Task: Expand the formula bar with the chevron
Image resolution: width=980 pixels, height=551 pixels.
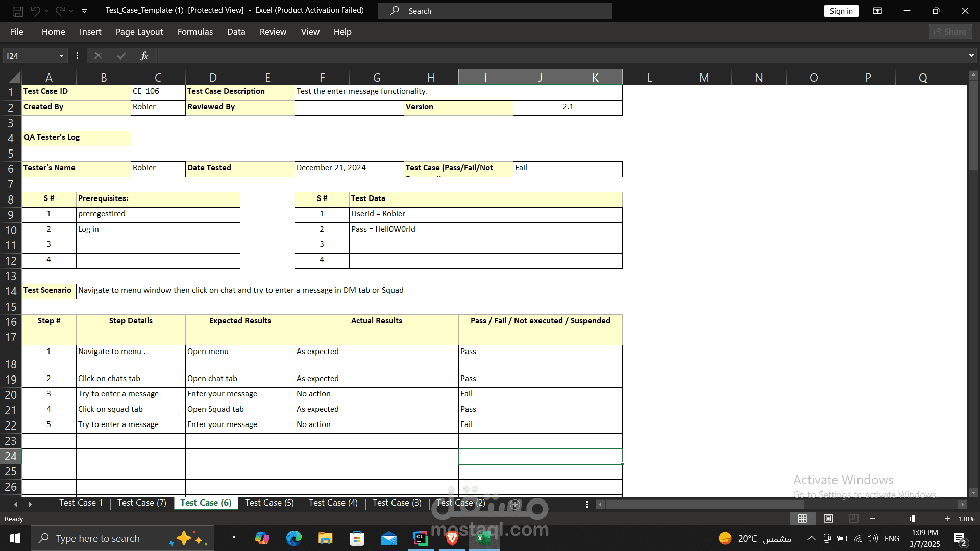Action: 971,56
